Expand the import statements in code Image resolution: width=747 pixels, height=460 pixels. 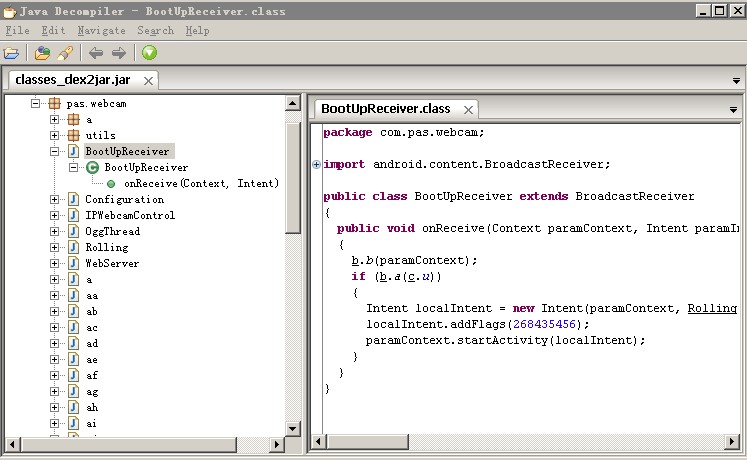pos(317,164)
